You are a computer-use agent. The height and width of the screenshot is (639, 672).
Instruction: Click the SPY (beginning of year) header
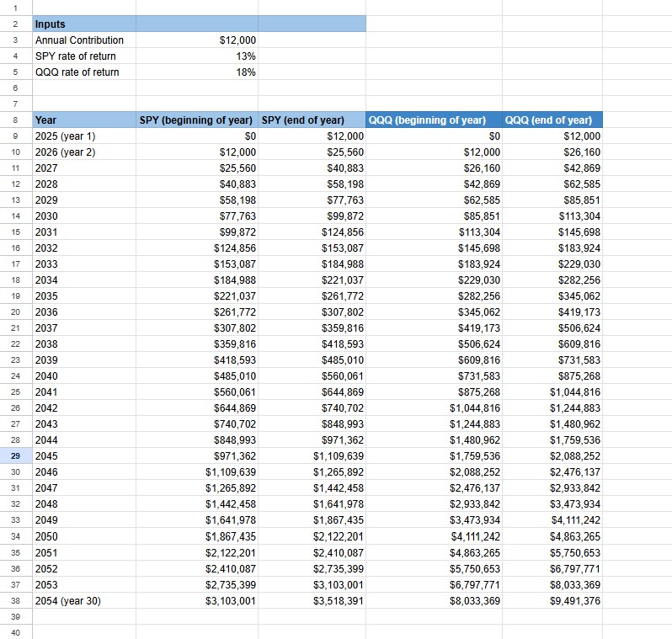tap(197, 120)
